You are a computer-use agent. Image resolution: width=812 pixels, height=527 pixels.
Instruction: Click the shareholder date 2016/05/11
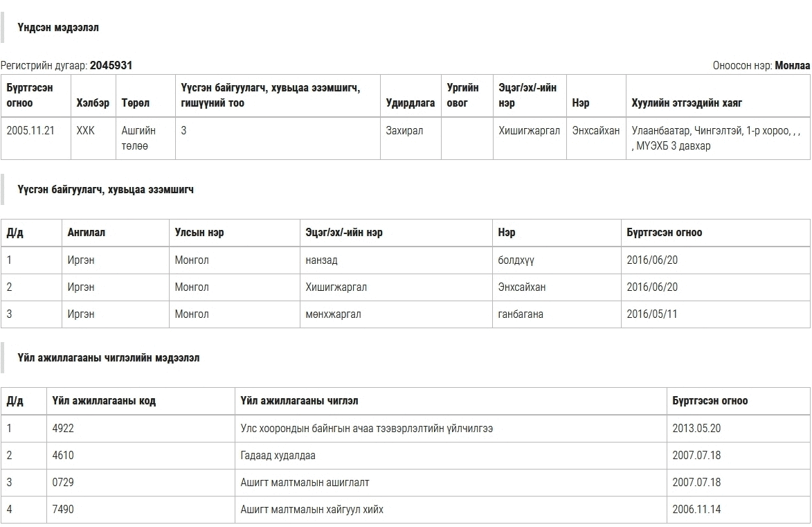click(652, 314)
